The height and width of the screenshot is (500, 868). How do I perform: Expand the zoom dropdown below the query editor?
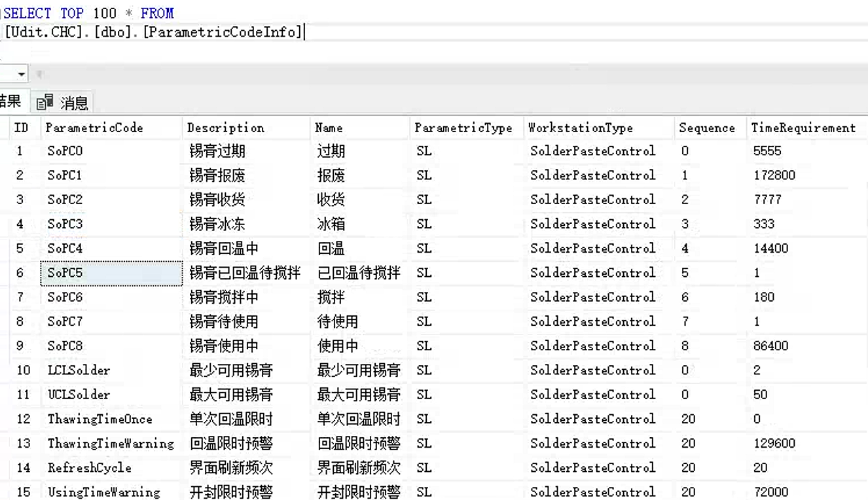click(x=21, y=74)
